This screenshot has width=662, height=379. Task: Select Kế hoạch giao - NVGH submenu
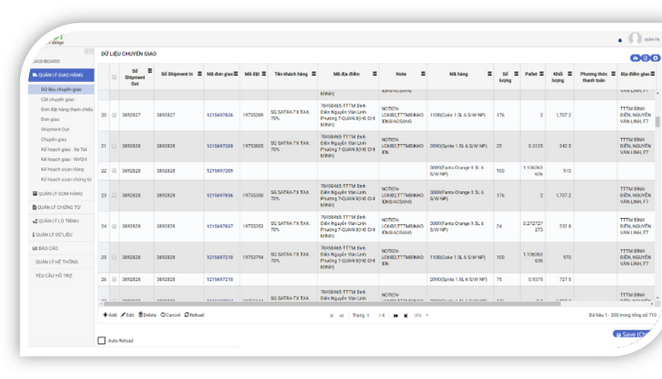pyautogui.click(x=64, y=160)
